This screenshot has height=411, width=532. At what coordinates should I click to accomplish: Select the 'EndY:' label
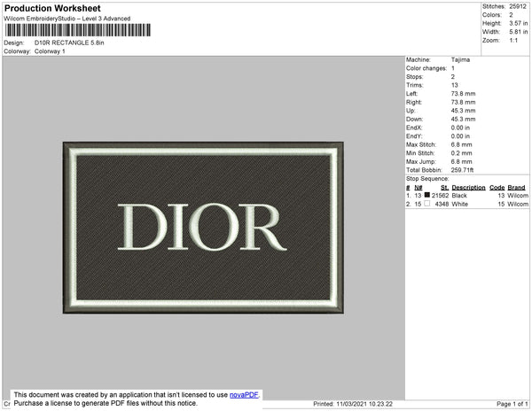[414, 136]
